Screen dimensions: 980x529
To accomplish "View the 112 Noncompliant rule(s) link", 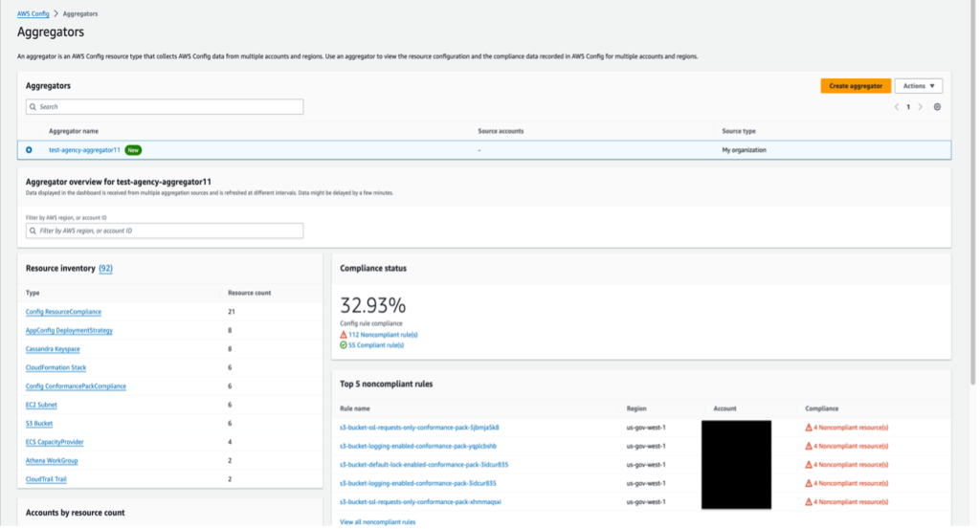I will click(x=383, y=335).
